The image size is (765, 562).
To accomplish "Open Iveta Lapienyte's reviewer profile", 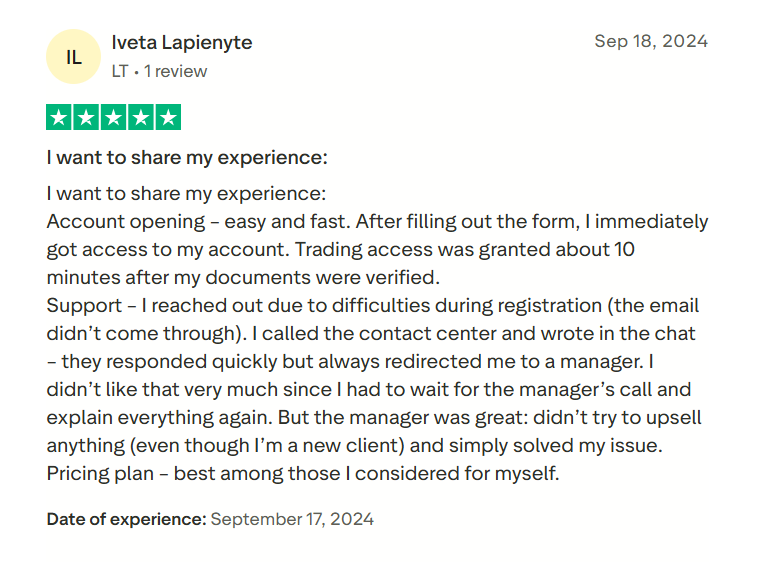I will (x=181, y=42).
